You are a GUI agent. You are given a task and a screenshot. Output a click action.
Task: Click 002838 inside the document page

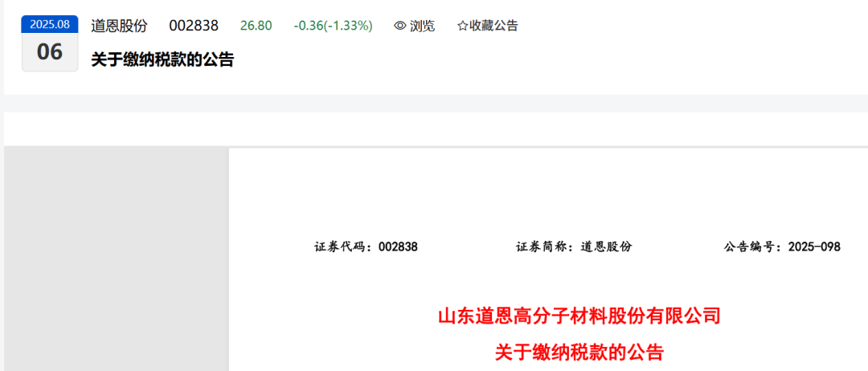click(398, 247)
